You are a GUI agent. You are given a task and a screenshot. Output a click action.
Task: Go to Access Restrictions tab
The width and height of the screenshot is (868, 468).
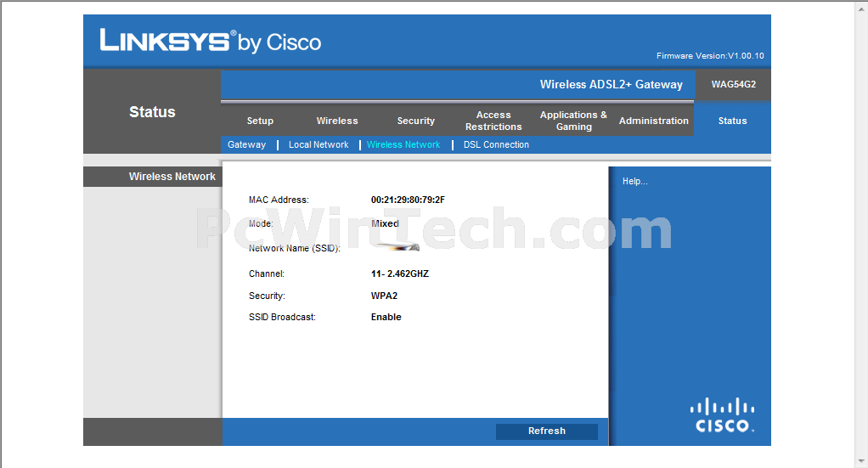493,121
